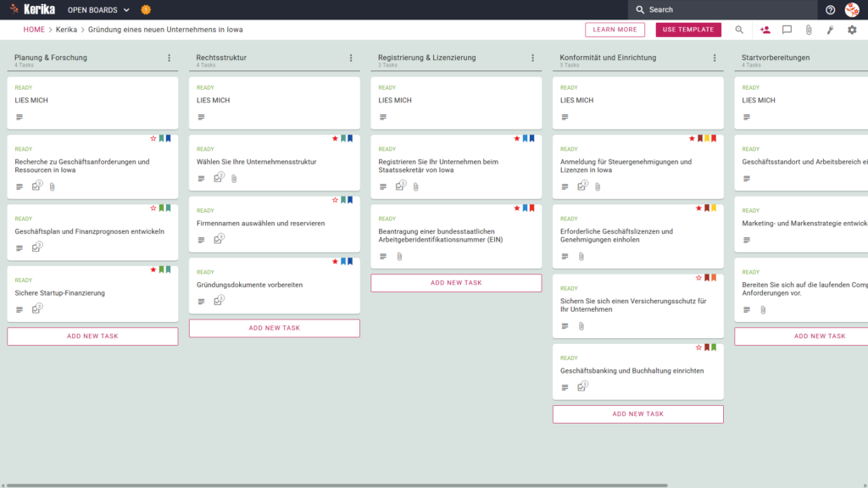Image resolution: width=868 pixels, height=488 pixels.
Task: Open the board chat icon
Action: tap(787, 30)
